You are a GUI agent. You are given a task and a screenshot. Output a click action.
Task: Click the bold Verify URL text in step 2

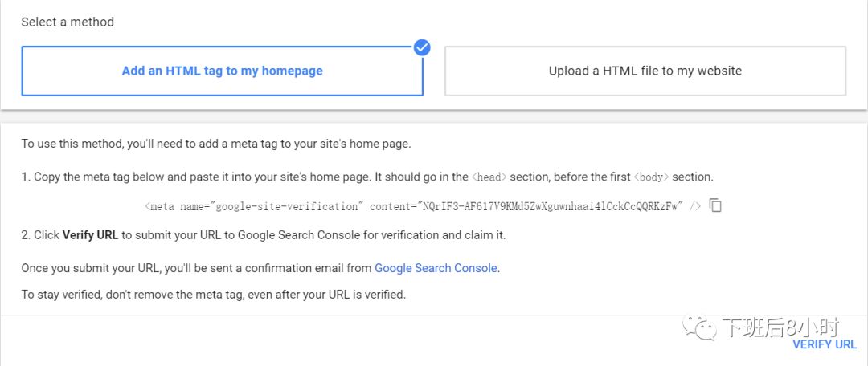(91, 235)
